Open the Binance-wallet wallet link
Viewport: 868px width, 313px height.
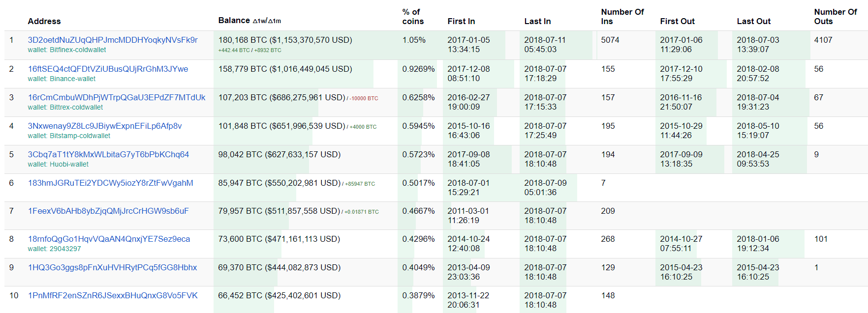pyautogui.click(x=72, y=79)
